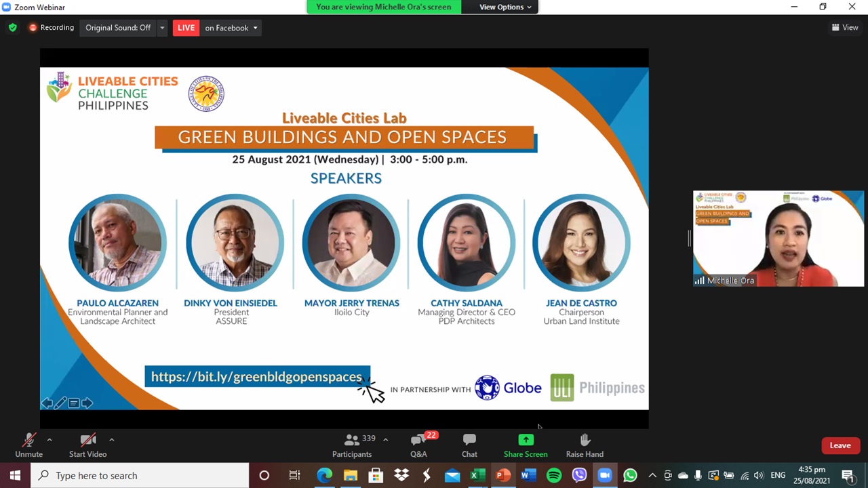
Task: Click the Share Screen icon
Action: 525,441
